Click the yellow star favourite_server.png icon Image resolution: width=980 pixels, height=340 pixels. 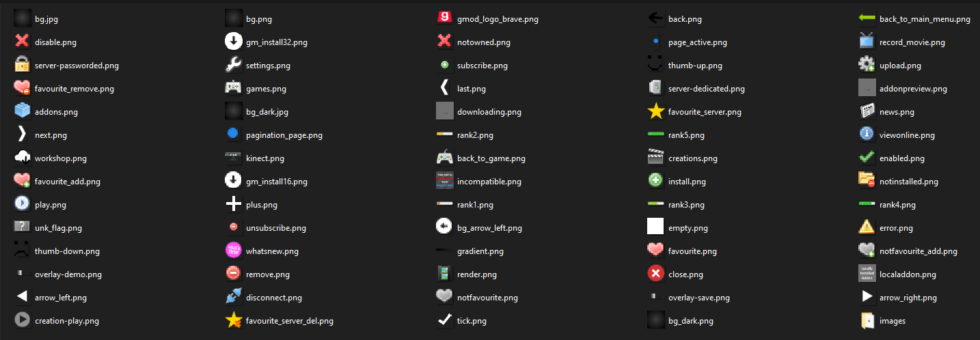coord(656,111)
